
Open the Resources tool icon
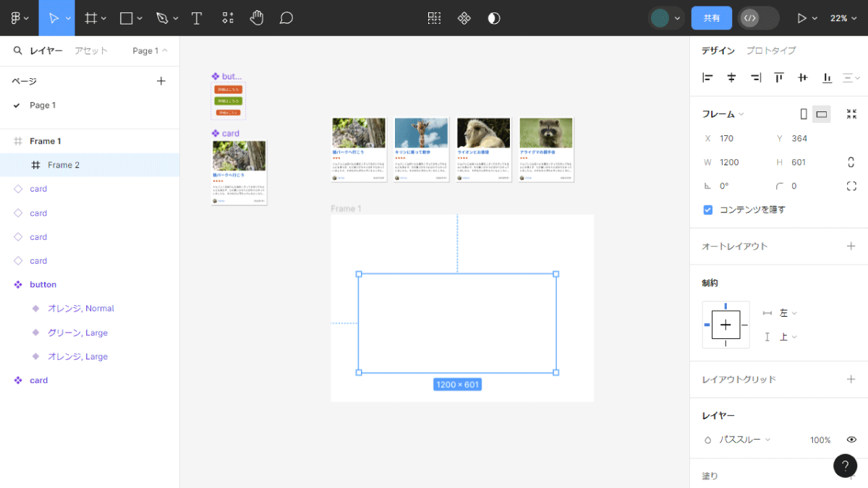click(x=228, y=18)
